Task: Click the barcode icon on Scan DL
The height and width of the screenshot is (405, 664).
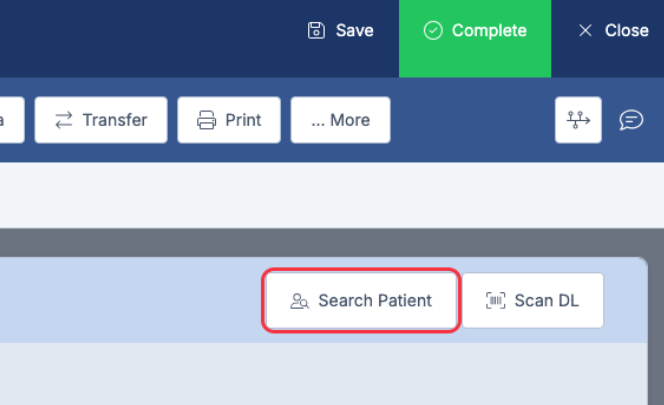Action: [x=495, y=300]
